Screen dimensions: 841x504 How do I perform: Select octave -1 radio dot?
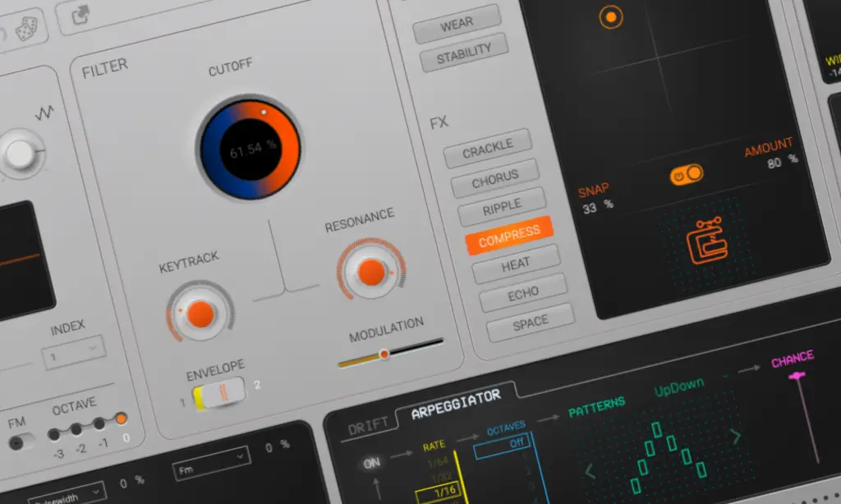(99, 424)
